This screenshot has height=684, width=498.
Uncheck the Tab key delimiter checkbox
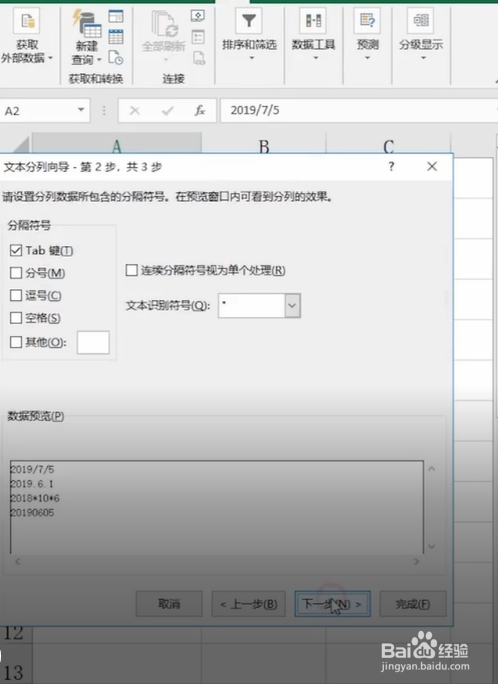(x=16, y=250)
